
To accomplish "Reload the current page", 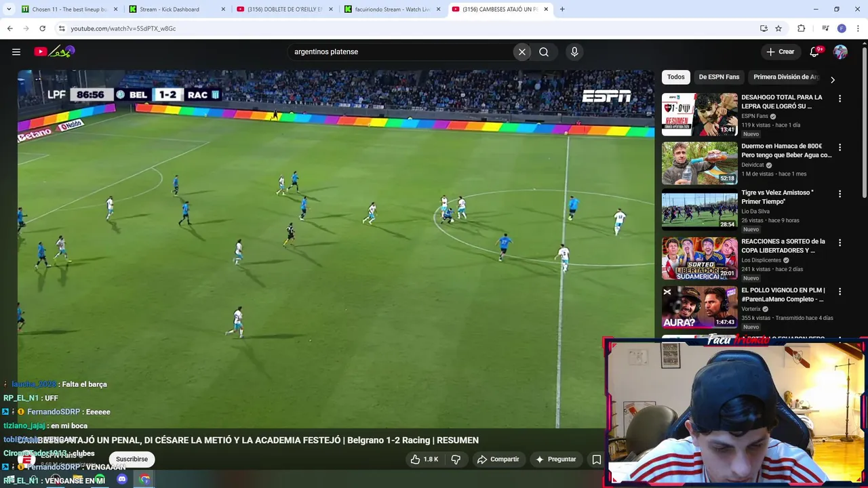I will [x=42, y=28].
